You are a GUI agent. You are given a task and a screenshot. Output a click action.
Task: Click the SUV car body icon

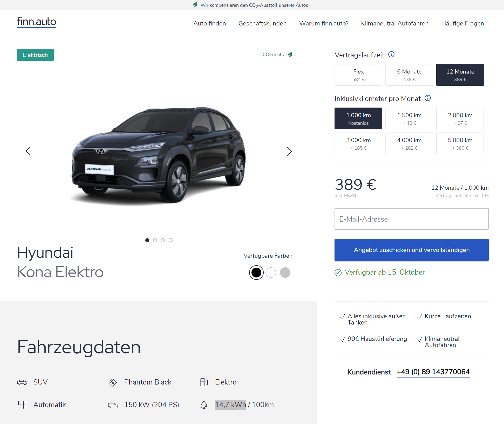point(22,382)
